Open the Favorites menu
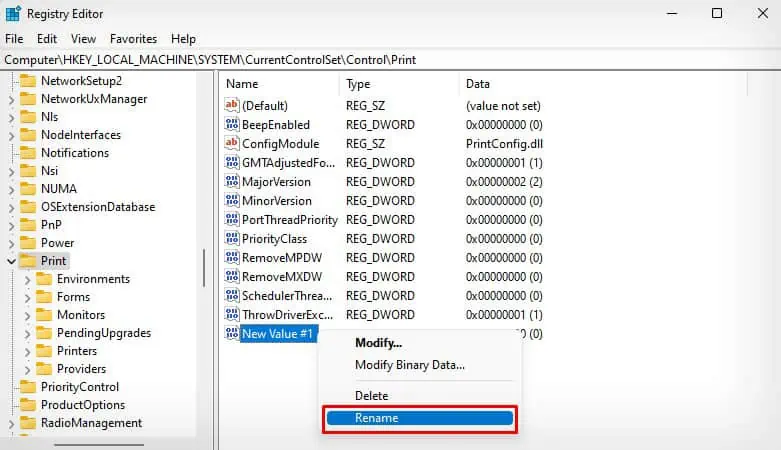Image resolution: width=781 pixels, height=450 pixels. click(x=133, y=39)
